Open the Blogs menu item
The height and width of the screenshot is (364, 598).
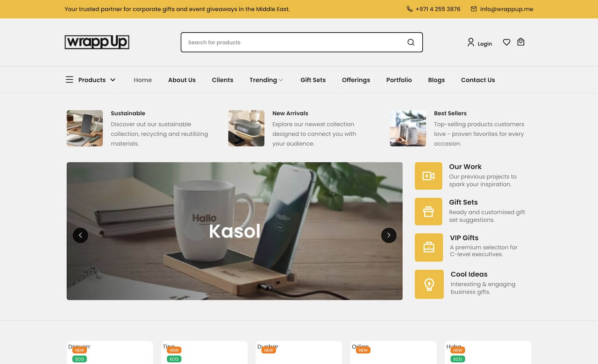click(x=436, y=80)
